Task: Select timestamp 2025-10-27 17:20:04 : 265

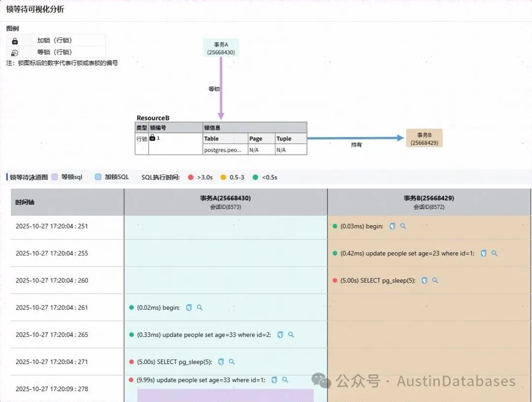Action: (52, 335)
